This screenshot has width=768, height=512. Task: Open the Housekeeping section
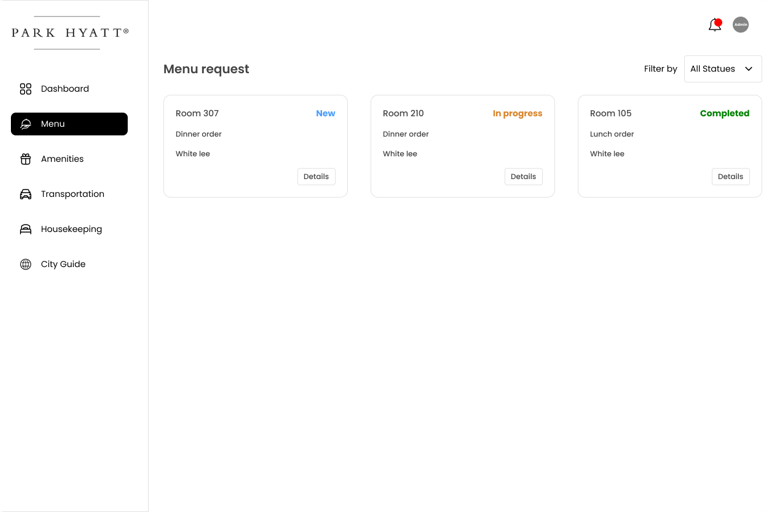(72, 229)
